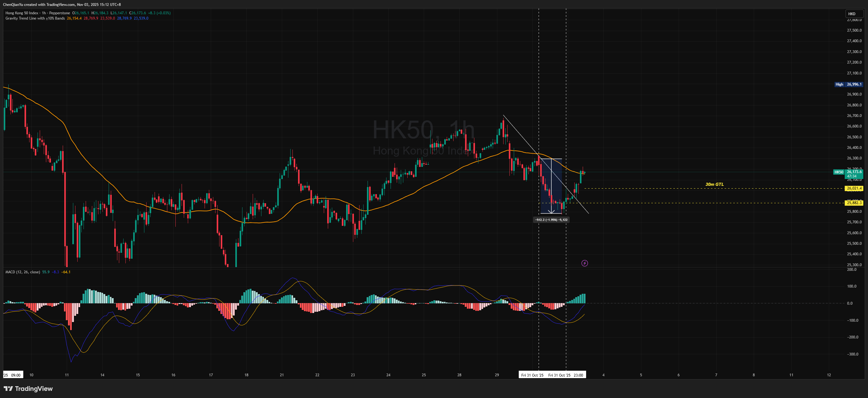This screenshot has height=398, width=868.
Task: Click the close value C26,173.6 in legend
Action: pos(138,13)
